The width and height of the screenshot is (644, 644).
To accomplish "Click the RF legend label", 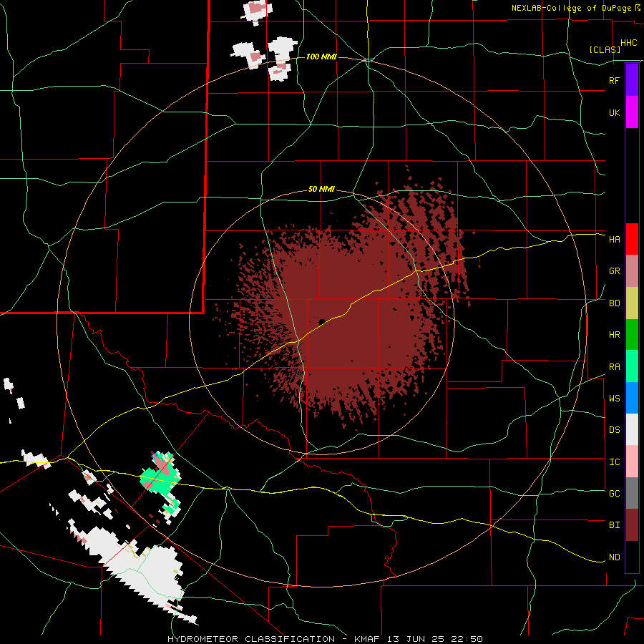I will pos(614,80).
